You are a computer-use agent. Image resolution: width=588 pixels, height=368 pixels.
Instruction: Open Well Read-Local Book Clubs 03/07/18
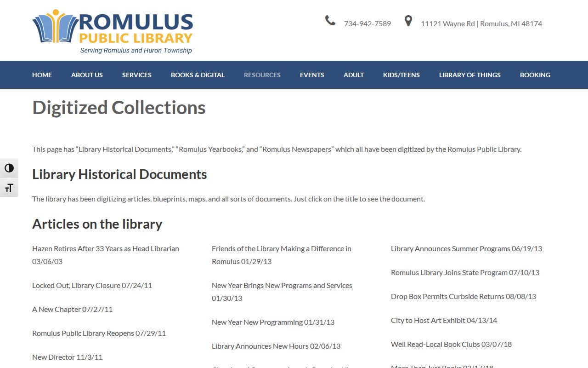point(451,344)
